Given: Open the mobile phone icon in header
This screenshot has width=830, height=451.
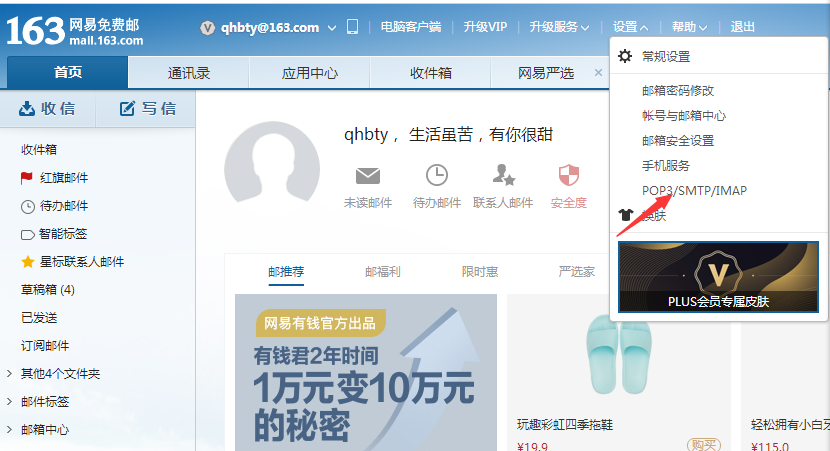Looking at the screenshot, I should 353,26.
